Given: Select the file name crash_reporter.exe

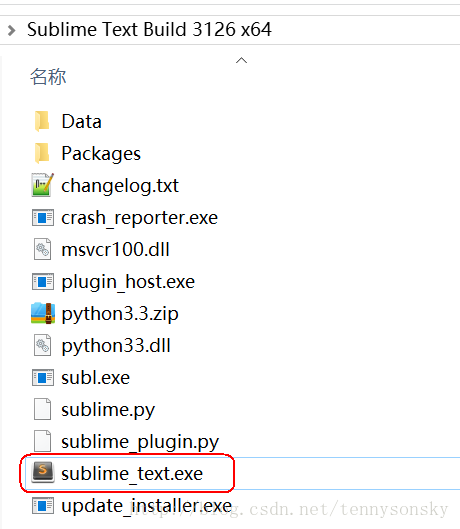Looking at the screenshot, I should click(x=139, y=218).
